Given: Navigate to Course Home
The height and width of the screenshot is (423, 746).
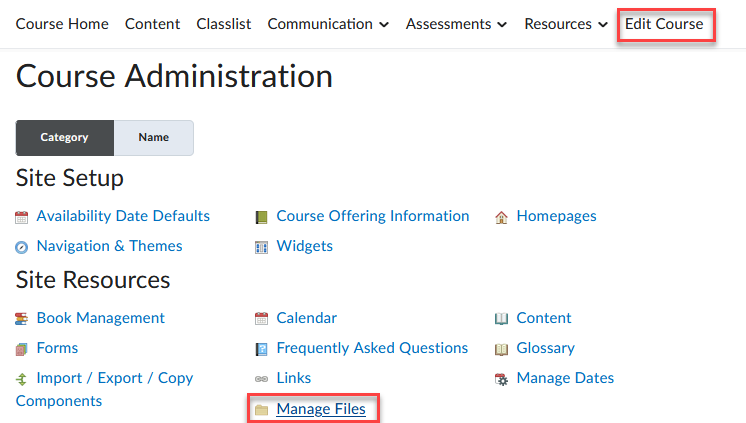Looking at the screenshot, I should click(x=62, y=24).
